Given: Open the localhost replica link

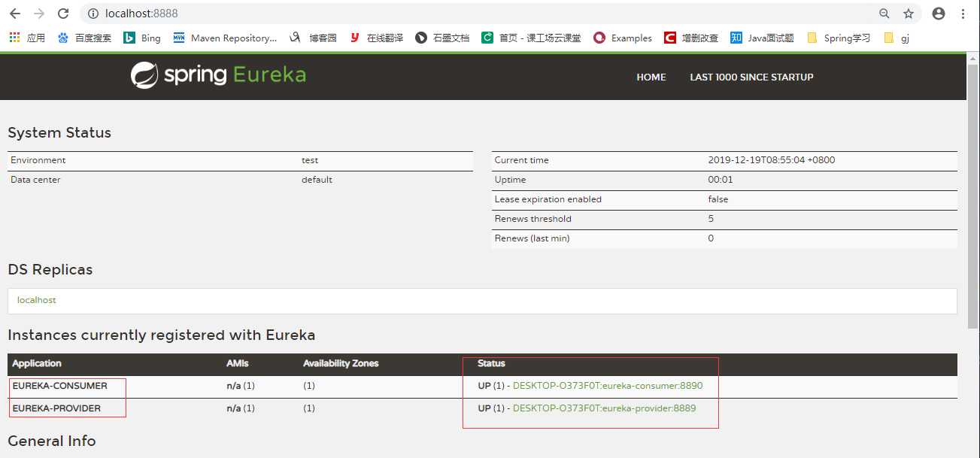Looking at the screenshot, I should click(37, 300).
